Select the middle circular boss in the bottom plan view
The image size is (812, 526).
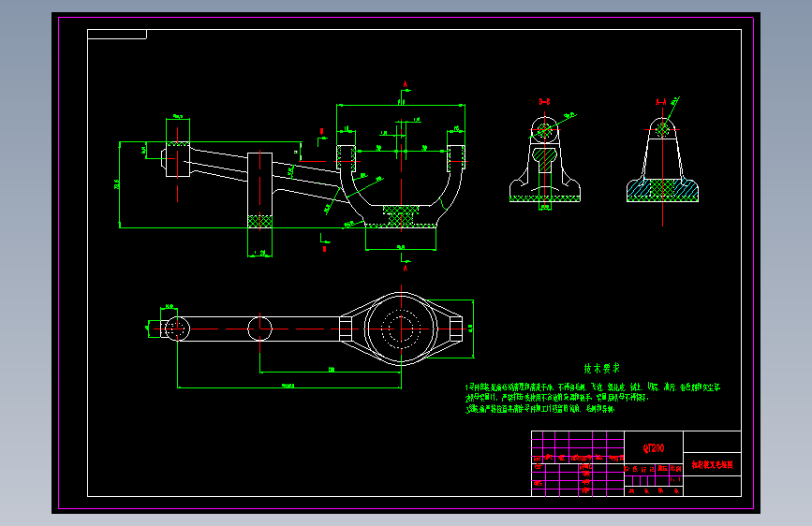pyautogui.click(x=259, y=329)
